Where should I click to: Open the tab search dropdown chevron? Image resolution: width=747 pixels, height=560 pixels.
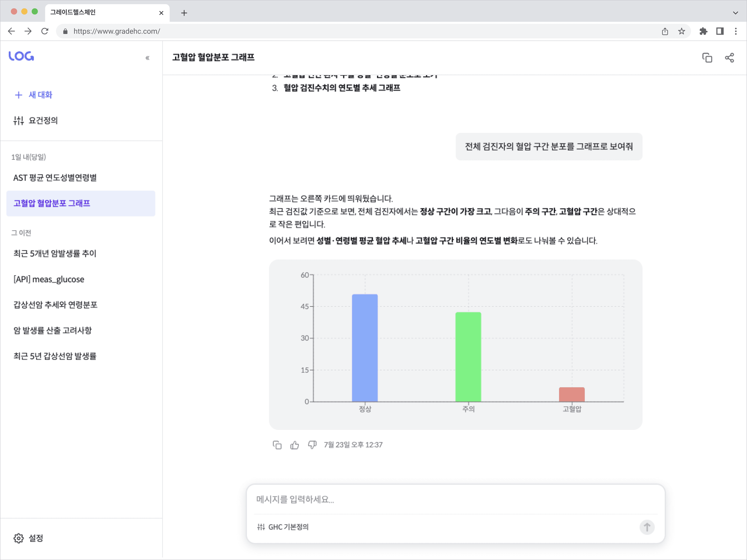(x=735, y=13)
